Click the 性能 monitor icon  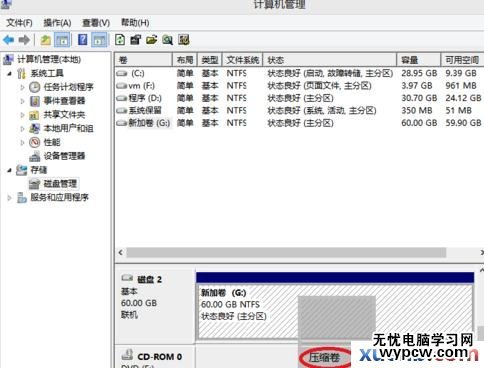coord(35,142)
